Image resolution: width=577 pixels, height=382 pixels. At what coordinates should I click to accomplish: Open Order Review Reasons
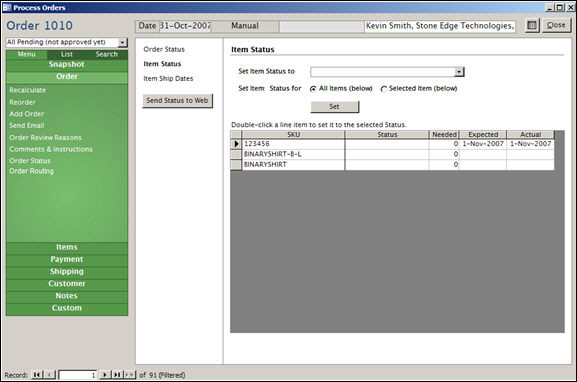coord(45,138)
